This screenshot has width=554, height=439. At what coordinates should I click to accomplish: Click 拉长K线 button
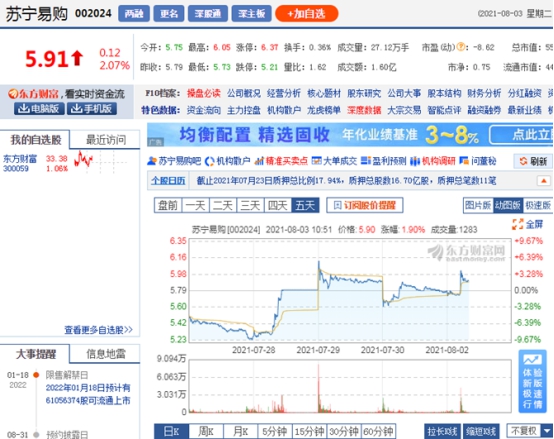[x=442, y=431]
